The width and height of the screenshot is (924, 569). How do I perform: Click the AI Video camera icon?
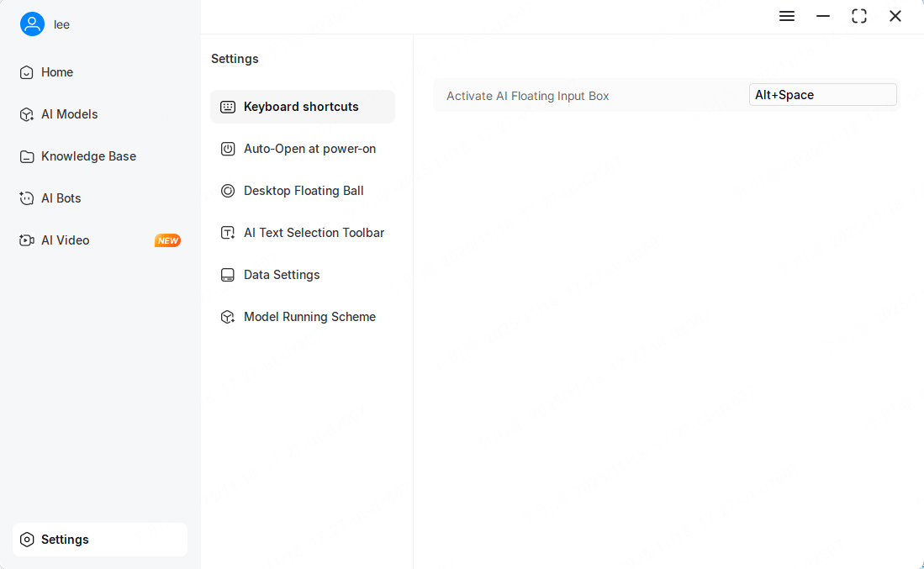27,240
